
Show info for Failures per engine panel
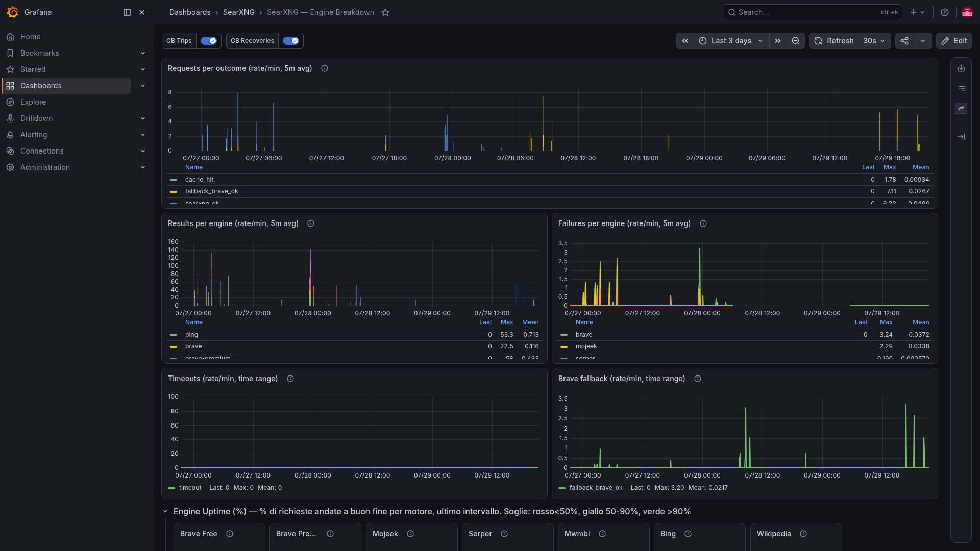pos(703,223)
